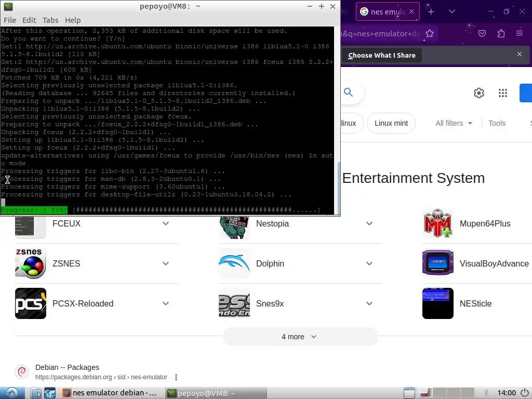Click the NESticle thumbnail

437,303
